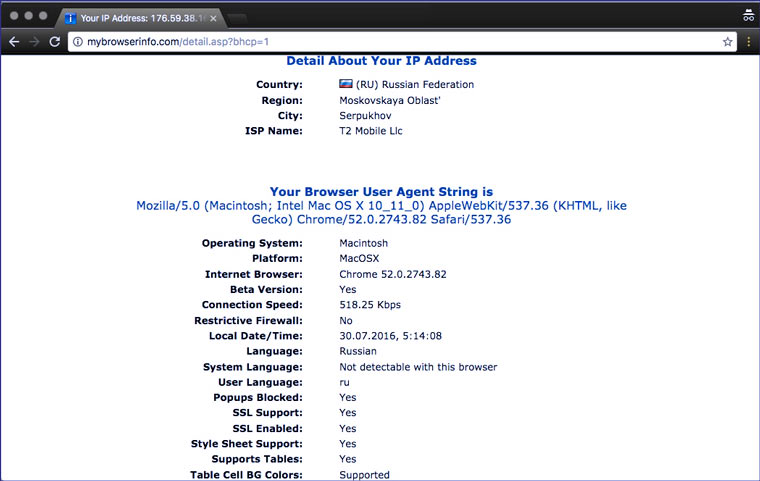This screenshot has height=481, width=760.
Task: Click Moskovskaya Oblast' region value
Action: pyautogui.click(x=390, y=100)
